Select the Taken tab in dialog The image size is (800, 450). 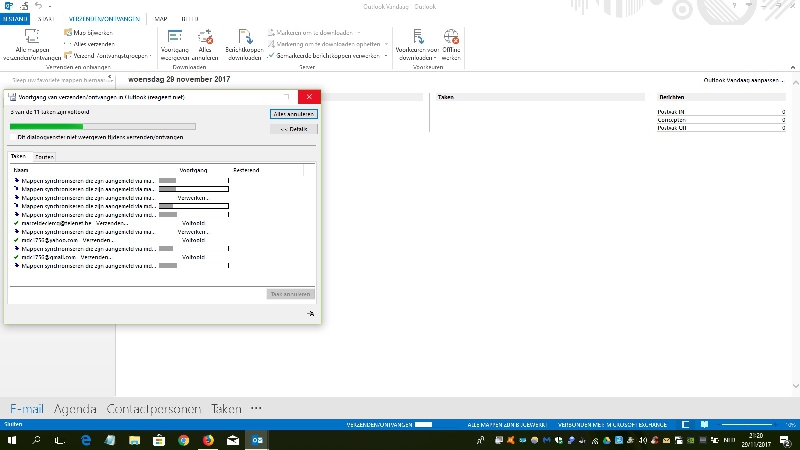click(18, 156)
